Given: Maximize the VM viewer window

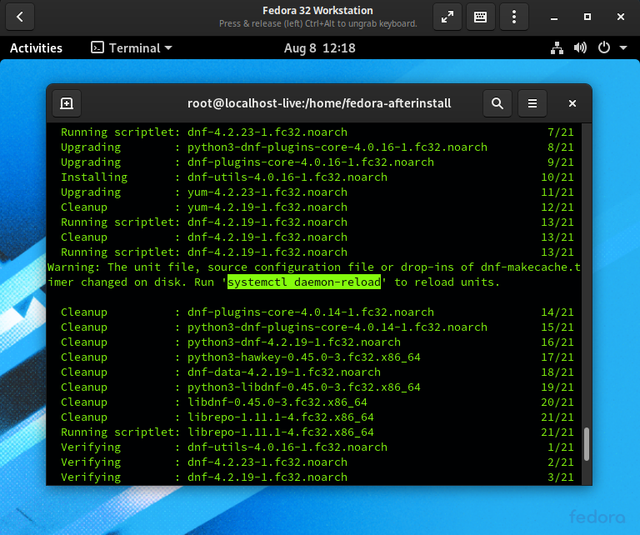Looking at the screenshot, I should [x=587, y=17].
